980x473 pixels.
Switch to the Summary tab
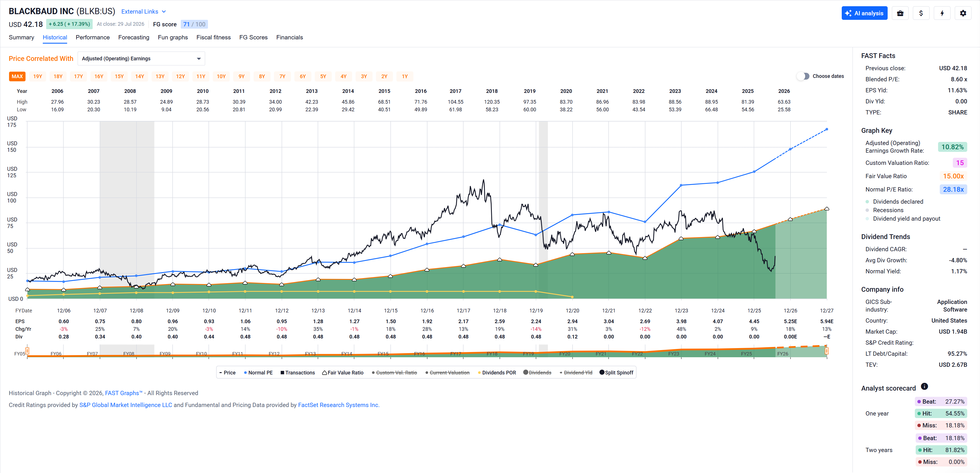point(21,37)
